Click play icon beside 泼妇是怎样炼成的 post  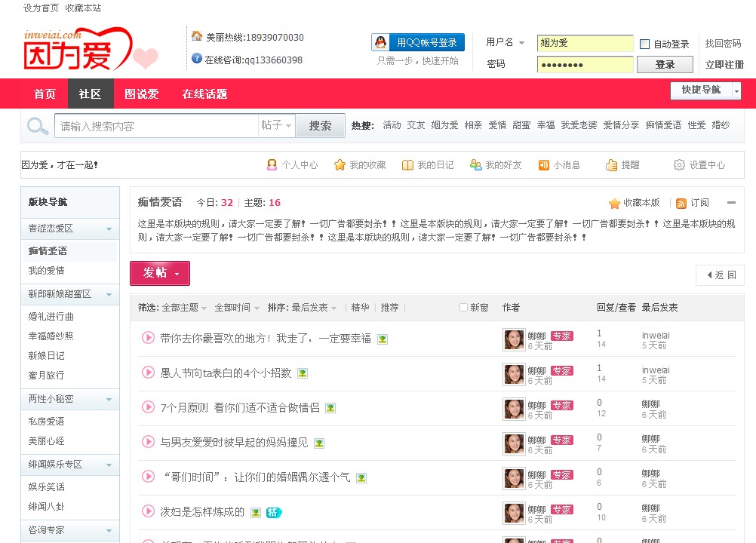148,511
